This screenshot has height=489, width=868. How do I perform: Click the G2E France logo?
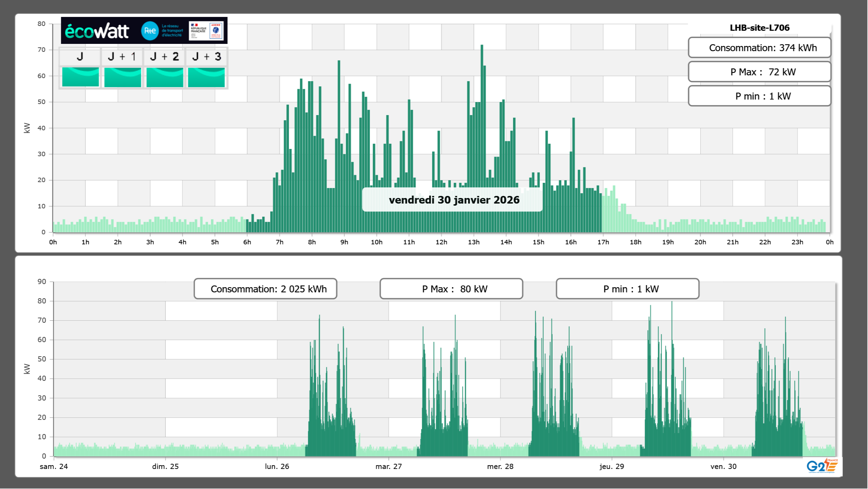(x=822, y=466)
